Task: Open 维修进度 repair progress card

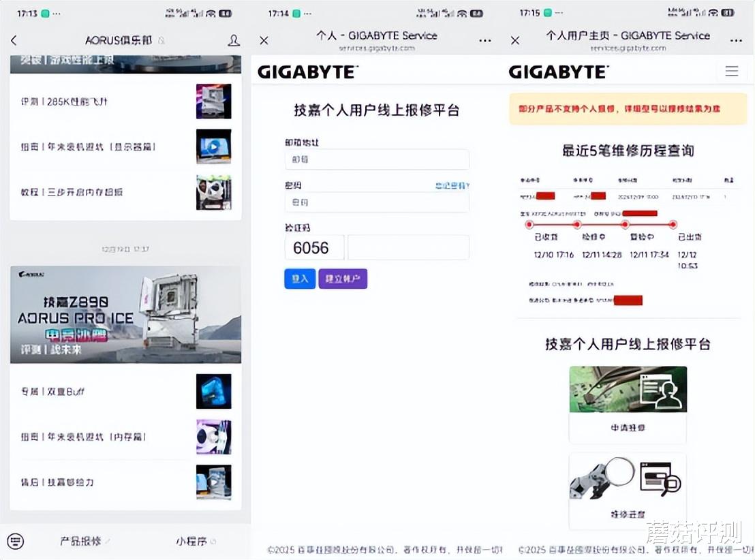Action: tap(628, 491)
